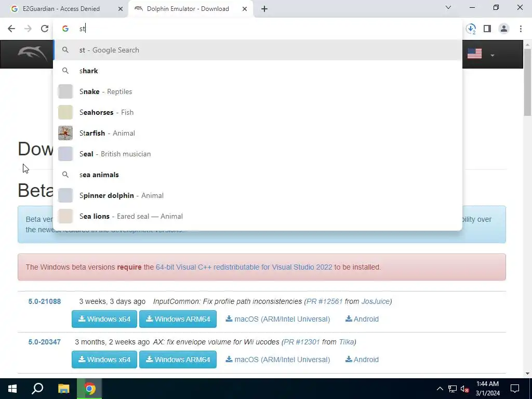This screenshot has width=532, height=399.
Task: Switch to the E2Guardian - Access Denied tab
Action: [61, 9]
